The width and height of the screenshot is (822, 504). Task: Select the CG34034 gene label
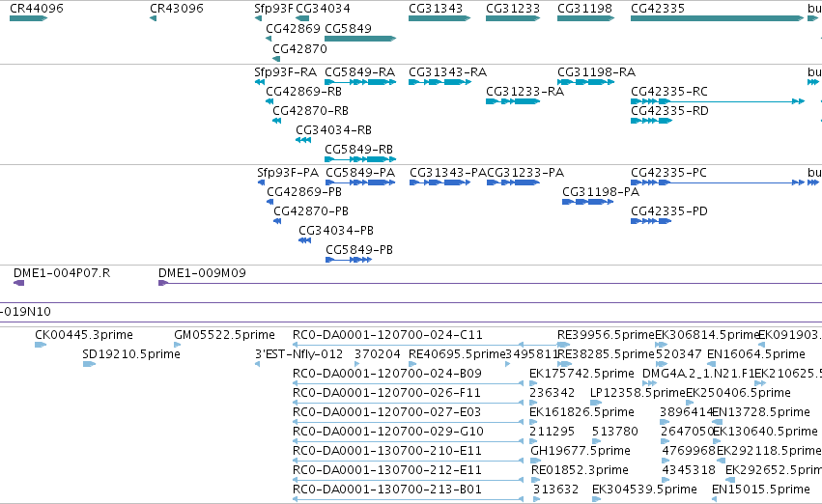[x=323, y=9]
